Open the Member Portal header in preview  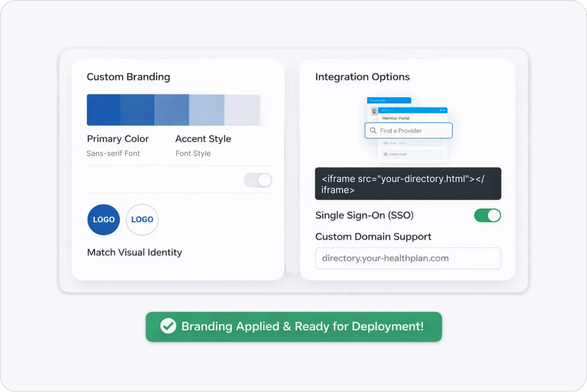[x=396, y=118]
